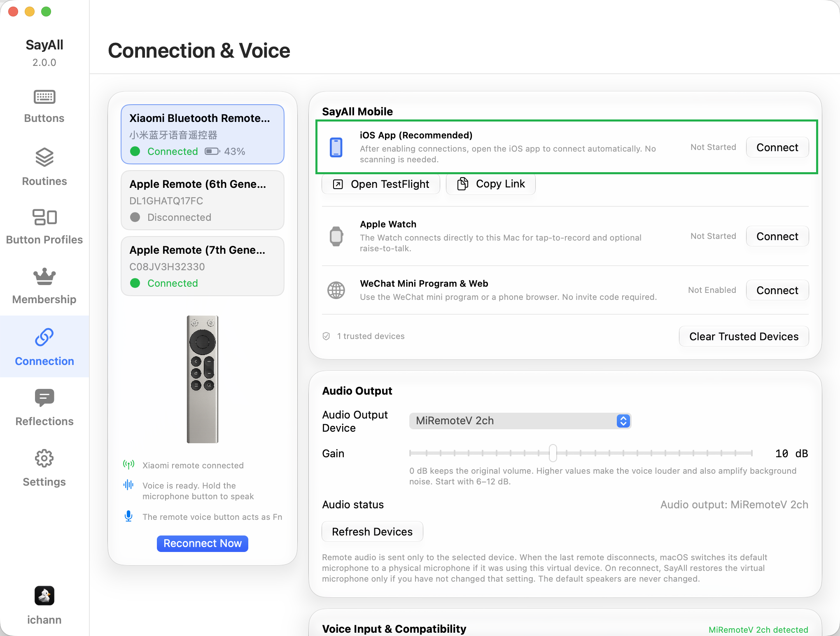Click the '43%' battery percentage
This screenshot has height=636, width=840.
pyautogui.click(x=235, y=152)
